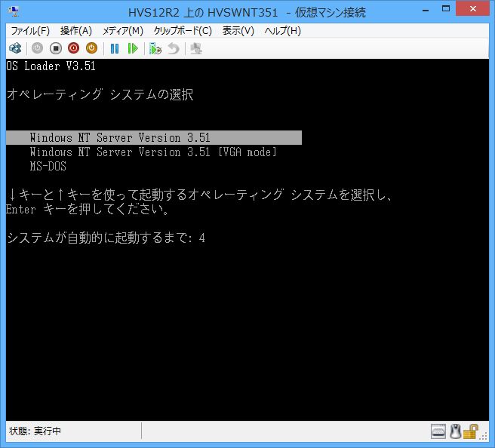Click the window system icon in title bar
495x448 pixels.
point(14,11)
